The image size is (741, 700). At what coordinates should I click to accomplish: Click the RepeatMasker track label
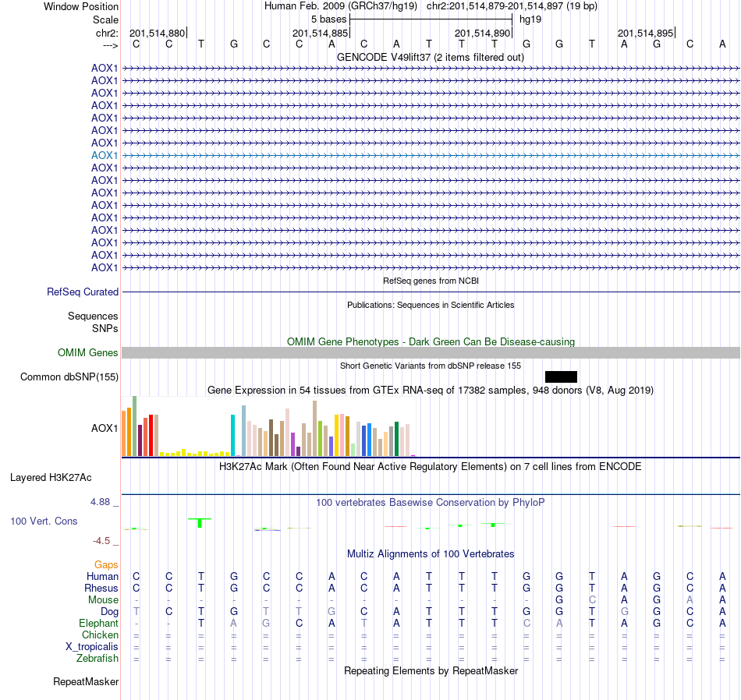(x=86, y=681)
